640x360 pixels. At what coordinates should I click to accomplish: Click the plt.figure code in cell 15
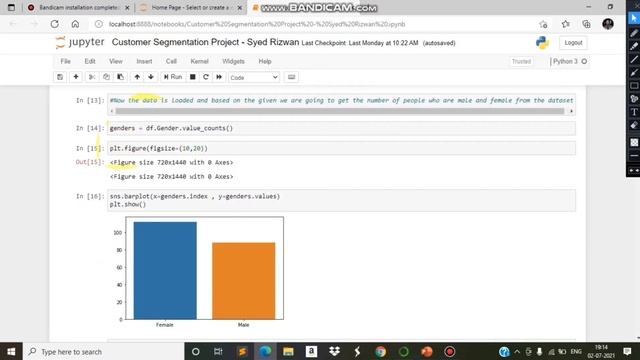click(x=159, y=149)
